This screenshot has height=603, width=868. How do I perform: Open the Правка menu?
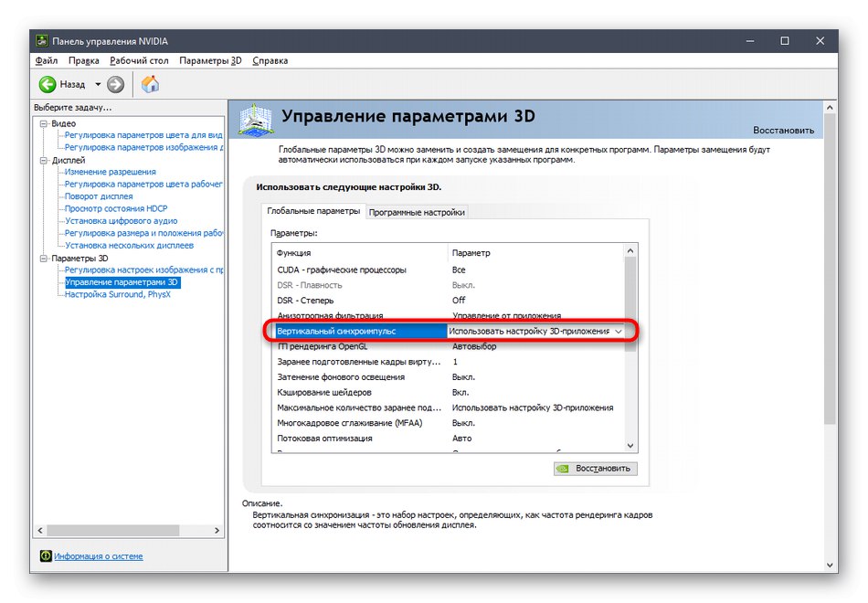[x=83, y=60]
